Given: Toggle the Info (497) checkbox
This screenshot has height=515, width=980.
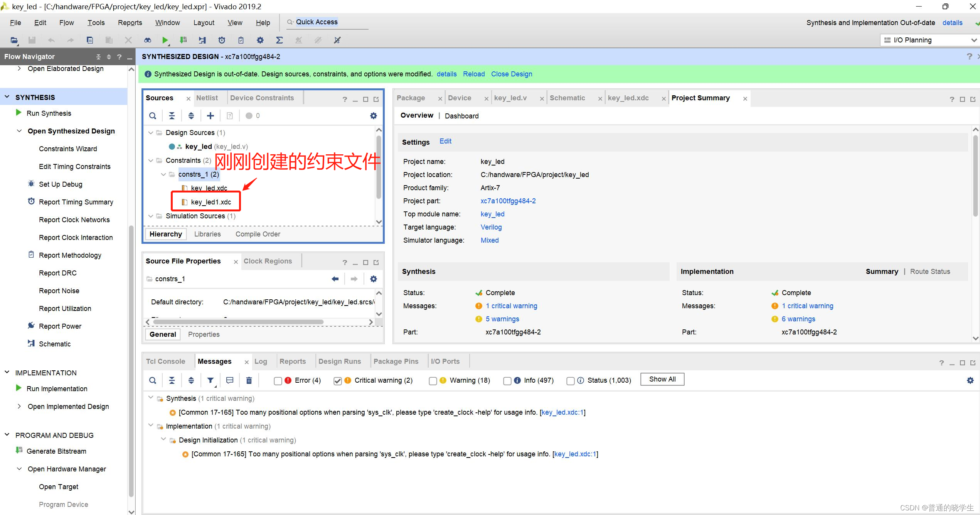Looking at the screenshot, I should tap(507, 381).
